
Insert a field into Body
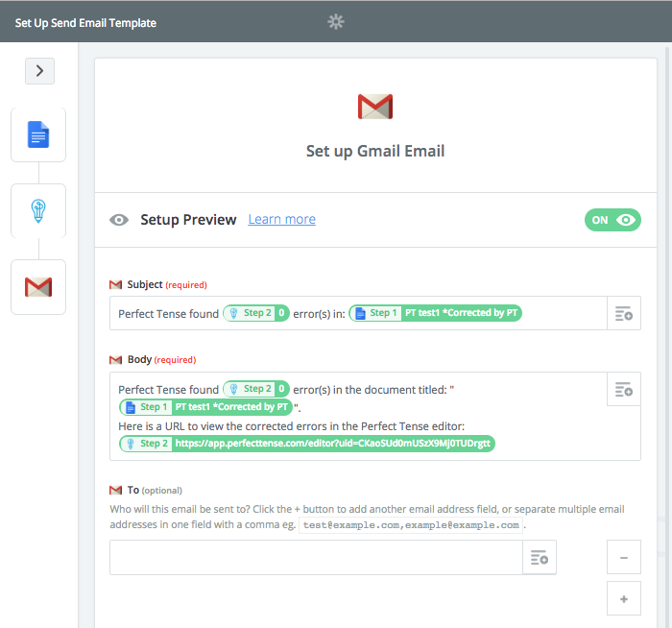(624, 389)
